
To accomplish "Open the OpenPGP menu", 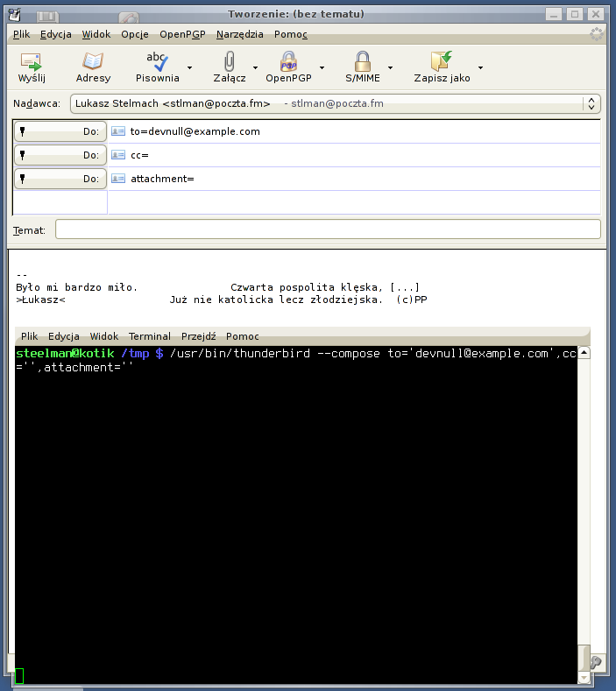I will pyautogui.click(x=182, y=34).
